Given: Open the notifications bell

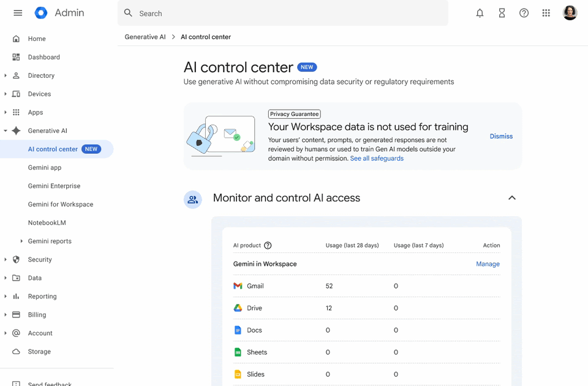Looking at the screenshot, I should (x=480, y=13).
